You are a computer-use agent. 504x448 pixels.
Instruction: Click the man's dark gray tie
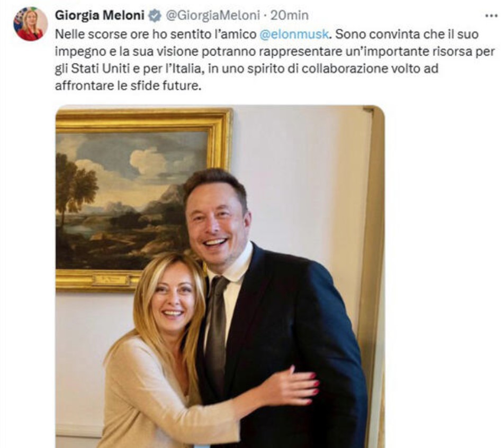[x=216, y=327]
